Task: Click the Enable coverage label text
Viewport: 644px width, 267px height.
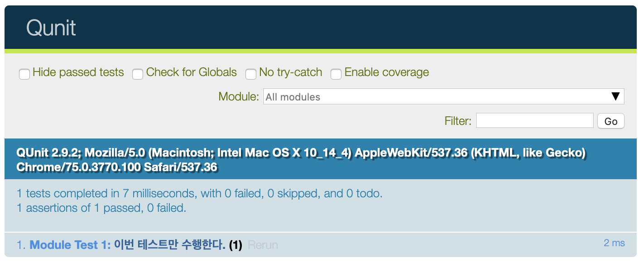Action: point(387,72)
